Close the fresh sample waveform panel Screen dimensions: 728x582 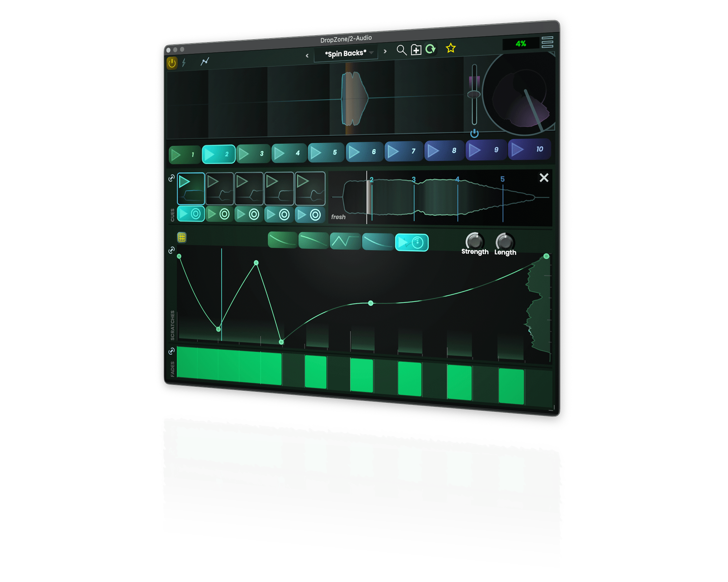tap(544, 178)
